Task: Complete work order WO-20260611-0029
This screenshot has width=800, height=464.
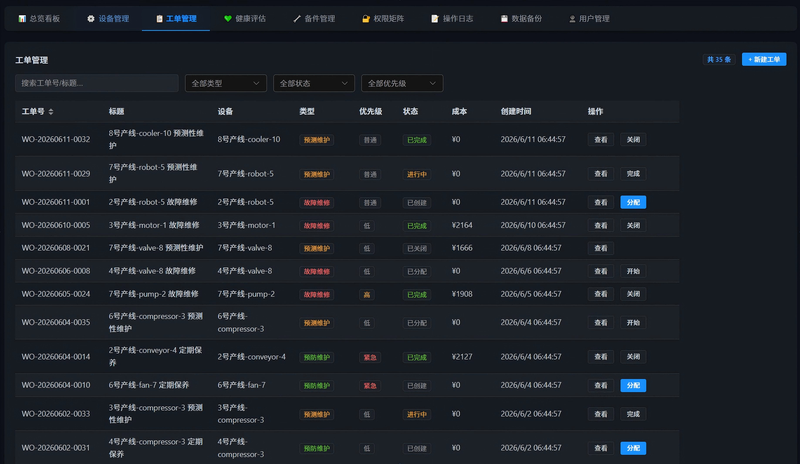Action: pos(633,174)
